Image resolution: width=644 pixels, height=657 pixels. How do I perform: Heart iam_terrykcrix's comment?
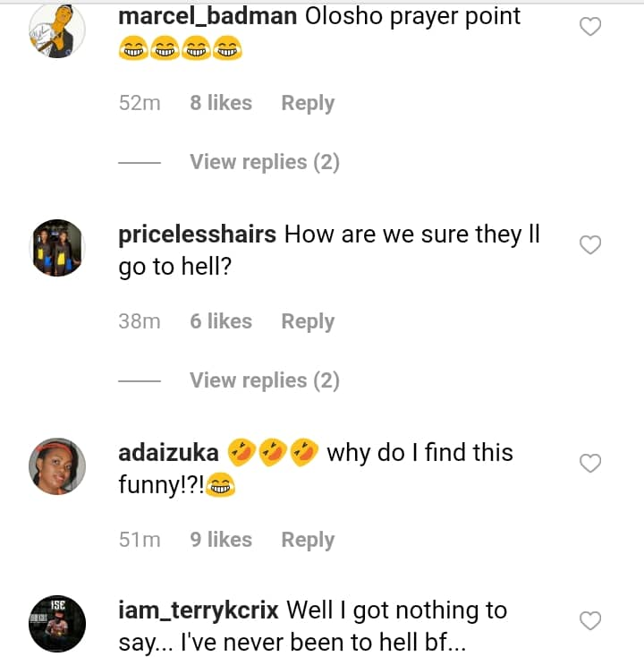click(590, 620)
